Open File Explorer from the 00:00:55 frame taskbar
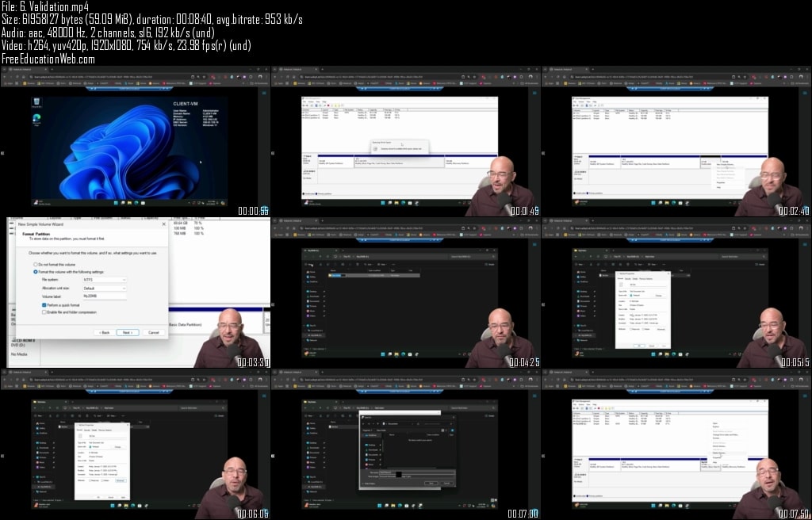Screen dimensions: 812x520 [129, 203]
